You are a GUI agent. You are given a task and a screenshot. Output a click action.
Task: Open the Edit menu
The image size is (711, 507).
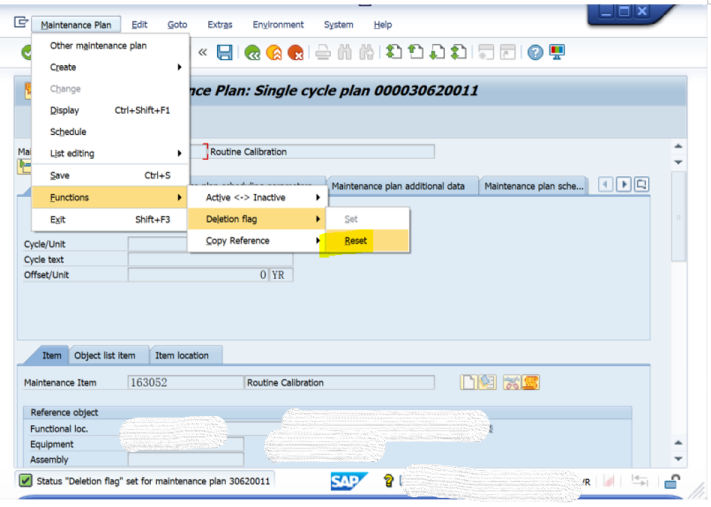139,25
